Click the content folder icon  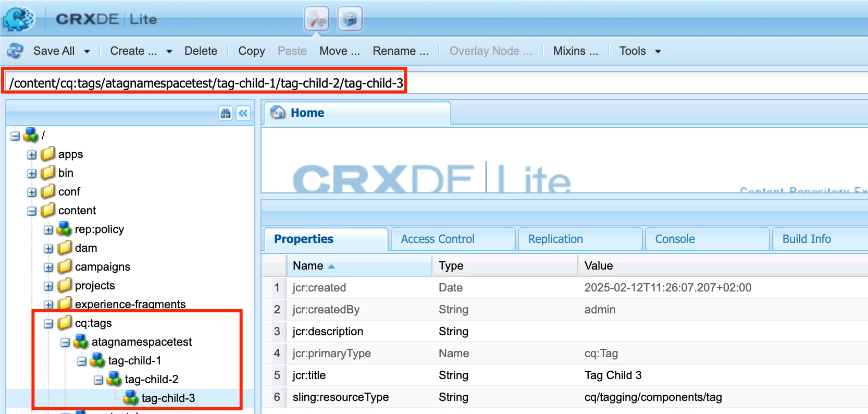pos(48,210)
